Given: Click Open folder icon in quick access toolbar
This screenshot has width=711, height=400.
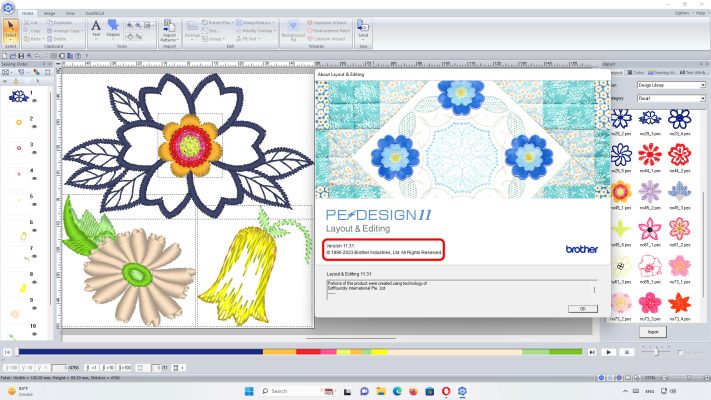Looking at the screenshot, I should tap(13, 56).
